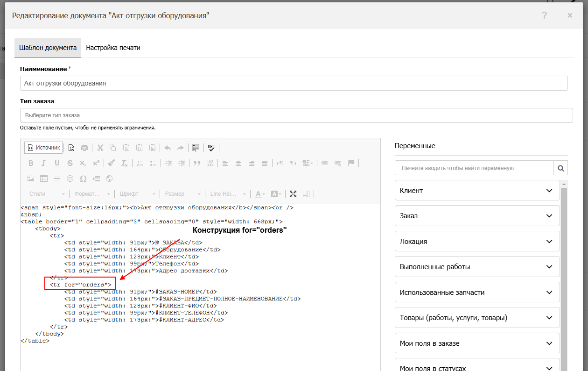Click the Smiley emoticon icon
Screen dimensions: 588x371
coord(70,178)
